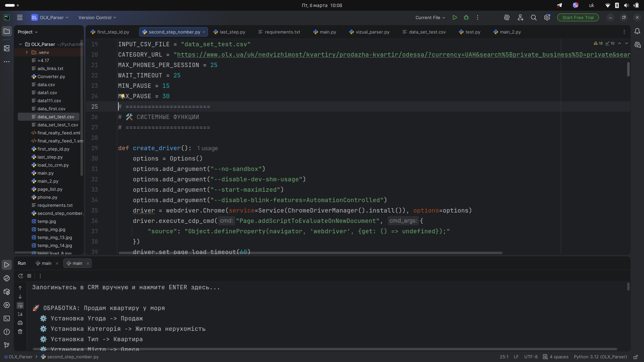Open Current File run configuration dropdown
Viewport: 644px width, 362px height.
[430, 17]
